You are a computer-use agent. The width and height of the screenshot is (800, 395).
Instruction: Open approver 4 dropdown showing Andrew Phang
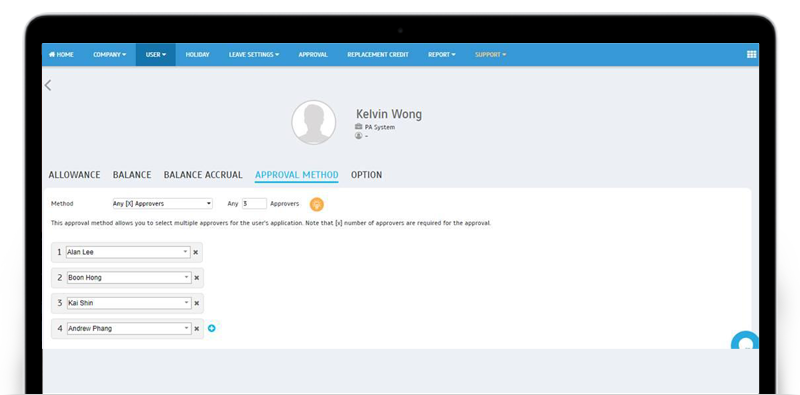[x=129, y=329]
